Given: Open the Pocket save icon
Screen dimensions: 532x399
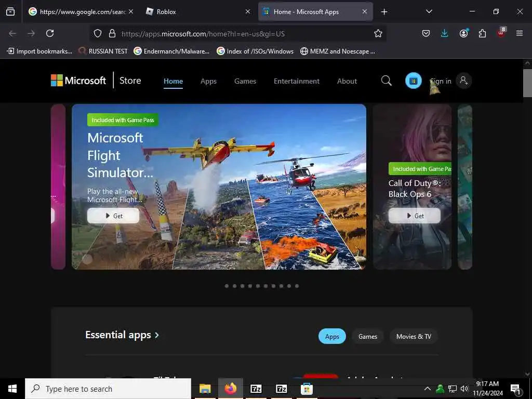Looking at the screenshot, I should coord(426,33).
